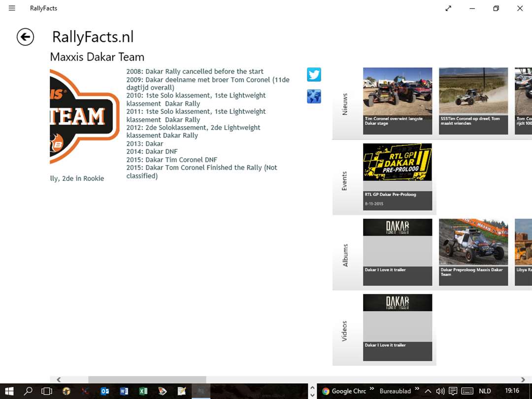Open news item Tim Coronel overwint langste Dakar stage
The height and width of the screenshot is (399, 532).
pyautogui.click(x=398, y=101)
